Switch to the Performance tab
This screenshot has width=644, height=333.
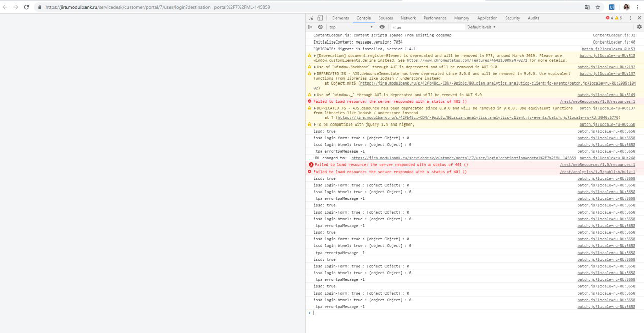pos(435,18)
